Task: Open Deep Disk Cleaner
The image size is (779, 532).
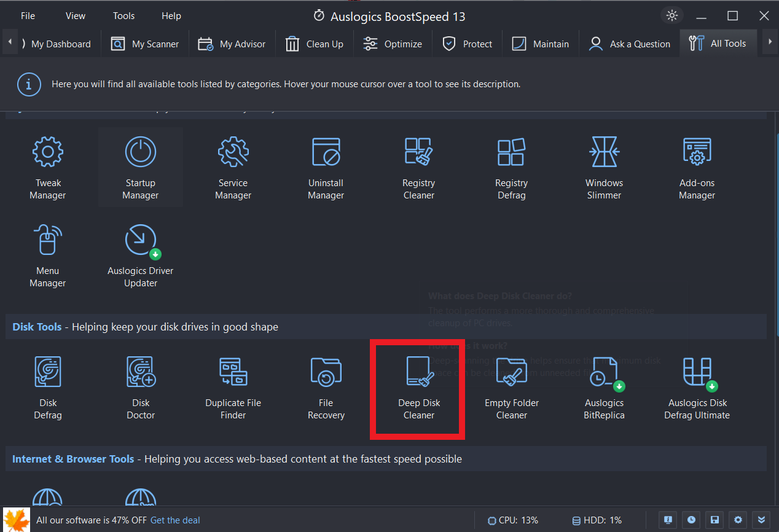Action: [x=419, y=388]
